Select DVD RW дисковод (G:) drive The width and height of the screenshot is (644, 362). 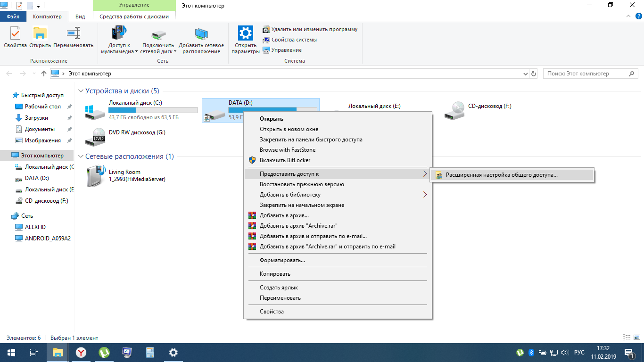tap(141, 137)
